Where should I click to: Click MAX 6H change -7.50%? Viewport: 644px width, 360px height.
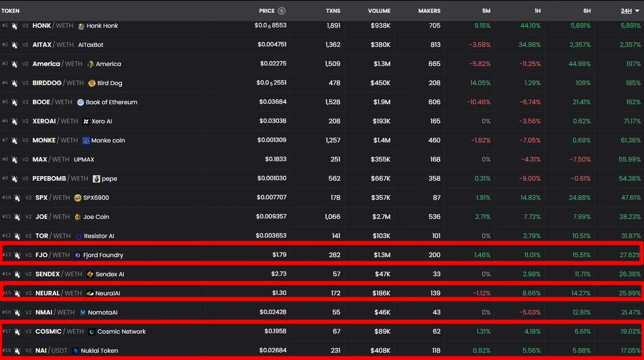(x=580, y=159)
